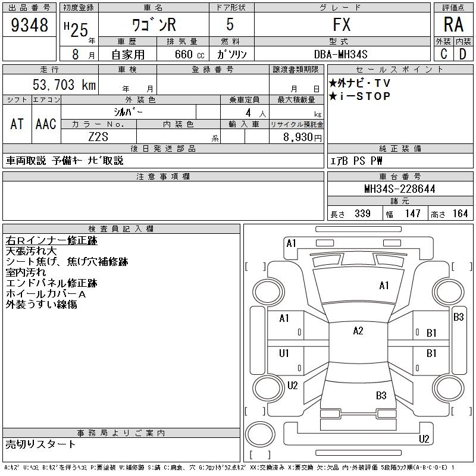Click the length value 339
This screenshot has width=476, height=476.
pos(362,214)
